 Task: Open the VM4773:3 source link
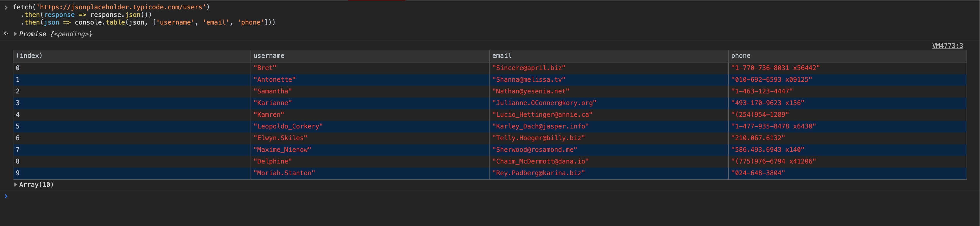coord(947,46)
